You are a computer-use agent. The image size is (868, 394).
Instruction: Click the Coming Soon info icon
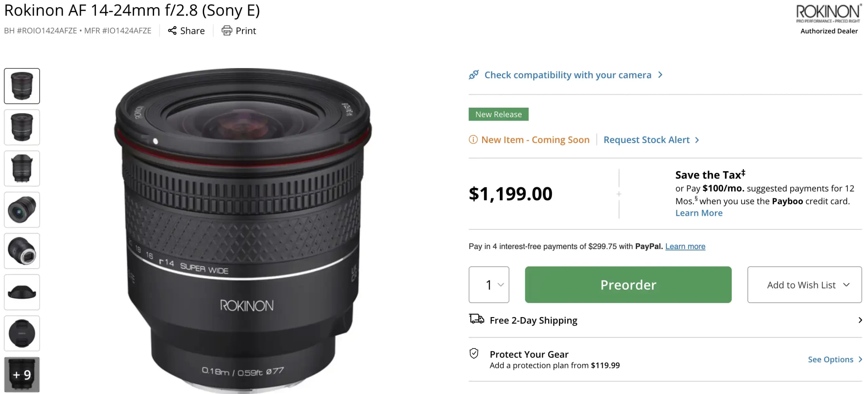473,140
